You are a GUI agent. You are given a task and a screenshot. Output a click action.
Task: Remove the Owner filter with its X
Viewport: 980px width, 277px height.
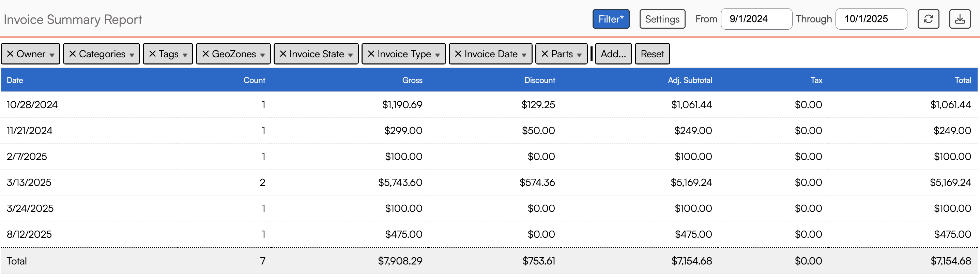(x=10, y=54)
